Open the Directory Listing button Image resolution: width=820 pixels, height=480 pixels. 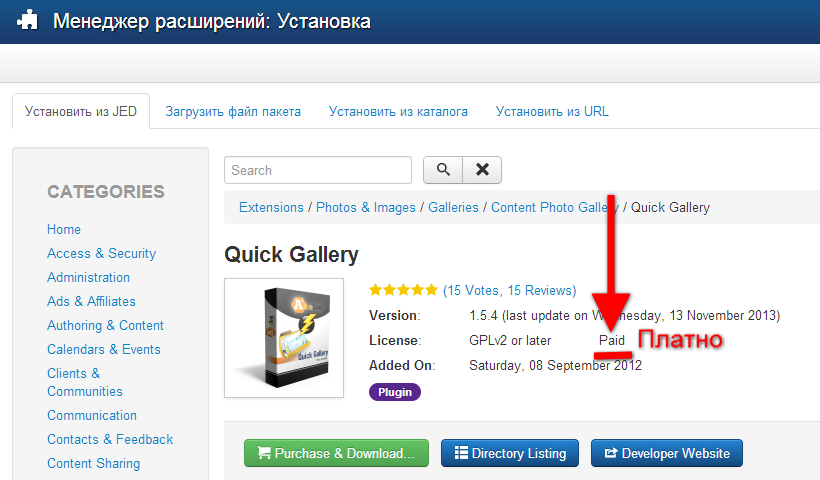pos(510,453)
